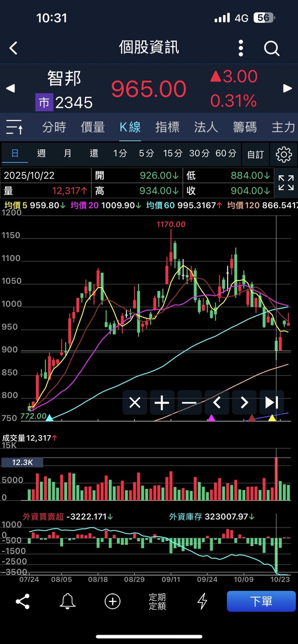
Task: Open 定期定額 regular investment
Action: click(157, 601)
